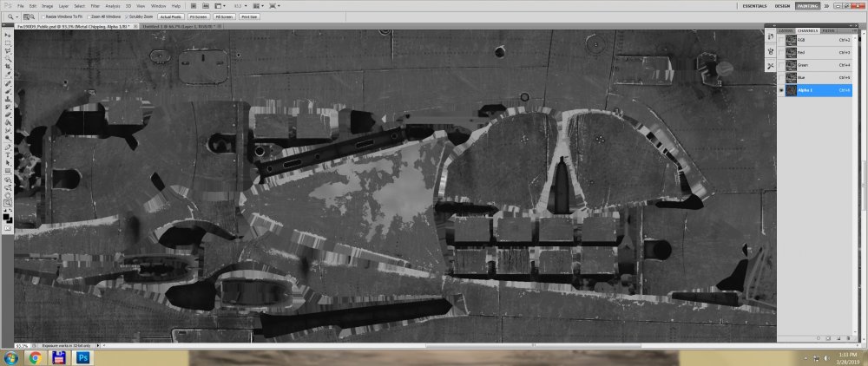Click the background color swatch
This screenshot has height=366, width=868.
[x=11, y=220]
